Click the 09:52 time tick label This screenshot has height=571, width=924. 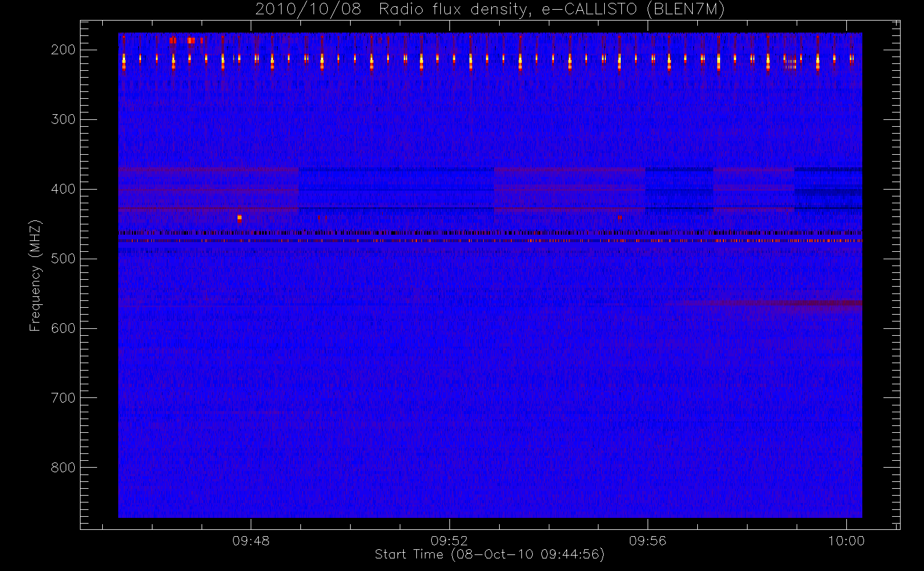tap(449, 541)
